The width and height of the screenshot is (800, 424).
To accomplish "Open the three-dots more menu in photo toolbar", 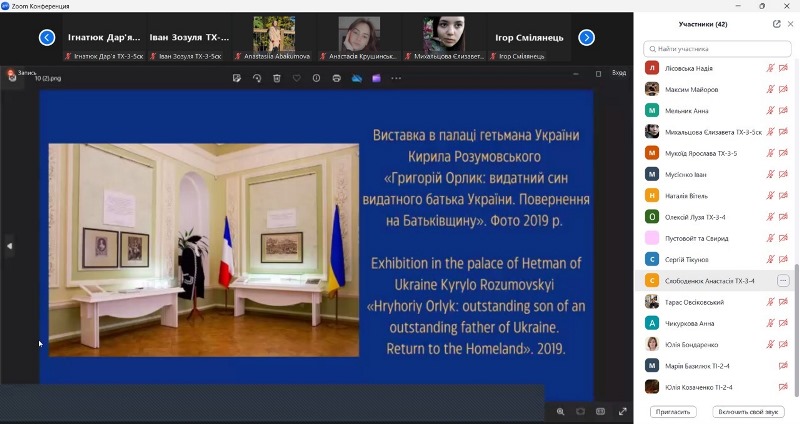I will 397,78.
